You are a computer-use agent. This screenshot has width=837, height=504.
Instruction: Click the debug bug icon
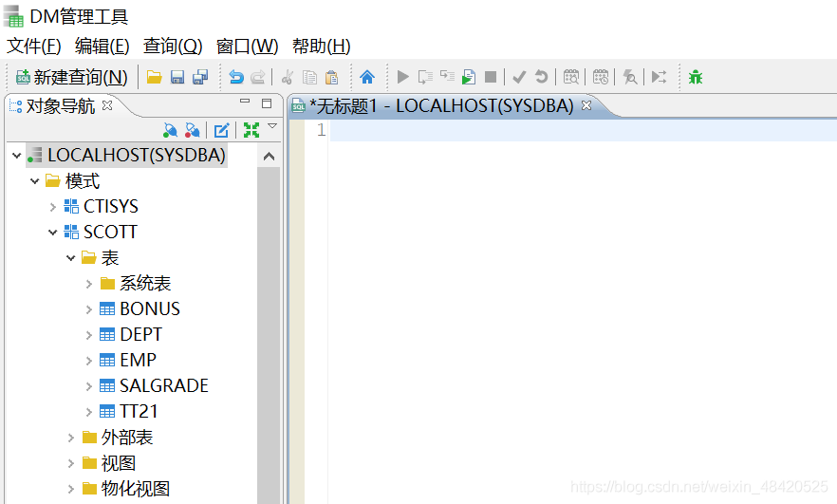tap(696, 78)
